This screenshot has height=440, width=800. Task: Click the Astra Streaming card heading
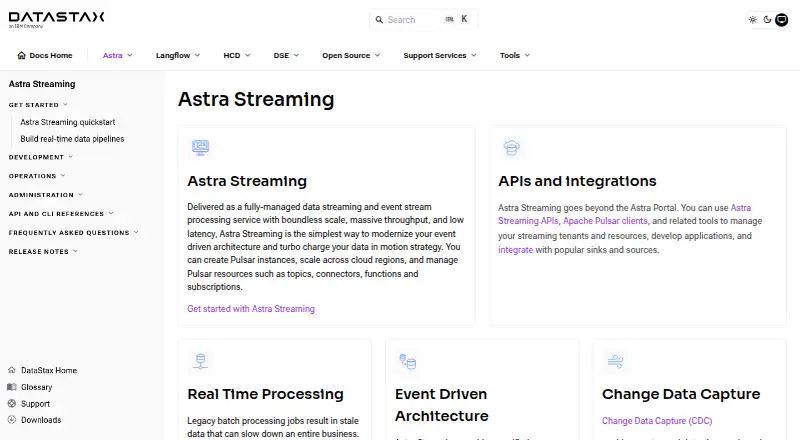pos(247,181)
